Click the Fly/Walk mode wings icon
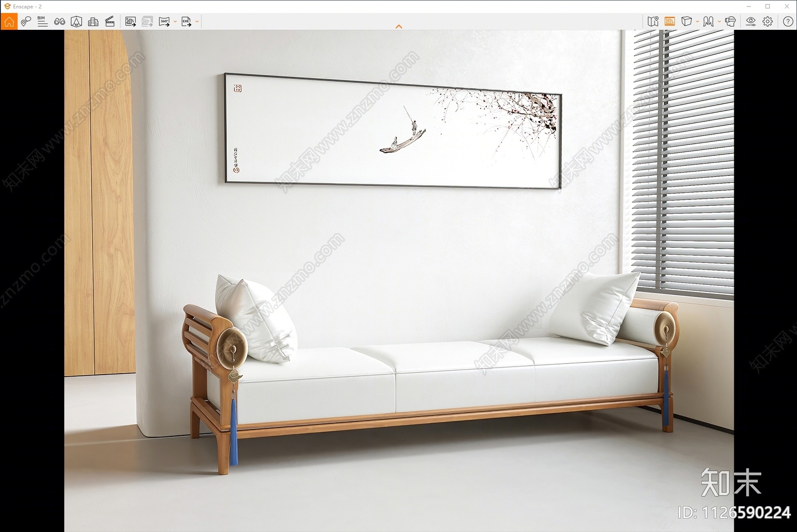The image size is (797, 532). tap(708, 21)
